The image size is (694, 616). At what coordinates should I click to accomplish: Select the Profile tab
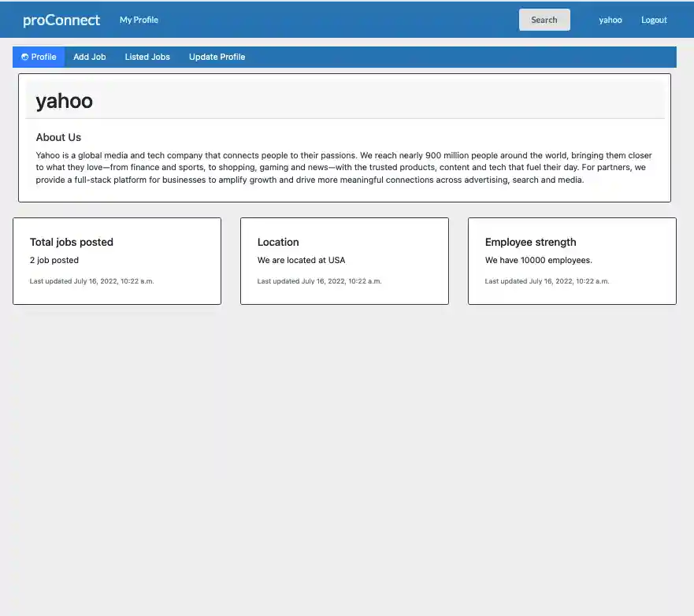pyautogui.click(x=39, y=57)
